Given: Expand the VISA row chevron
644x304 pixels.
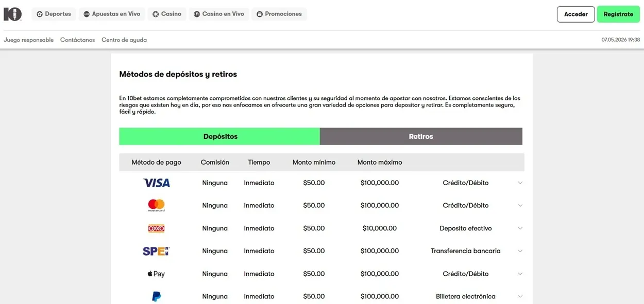Looking at the screenshot, I should 520,183.
